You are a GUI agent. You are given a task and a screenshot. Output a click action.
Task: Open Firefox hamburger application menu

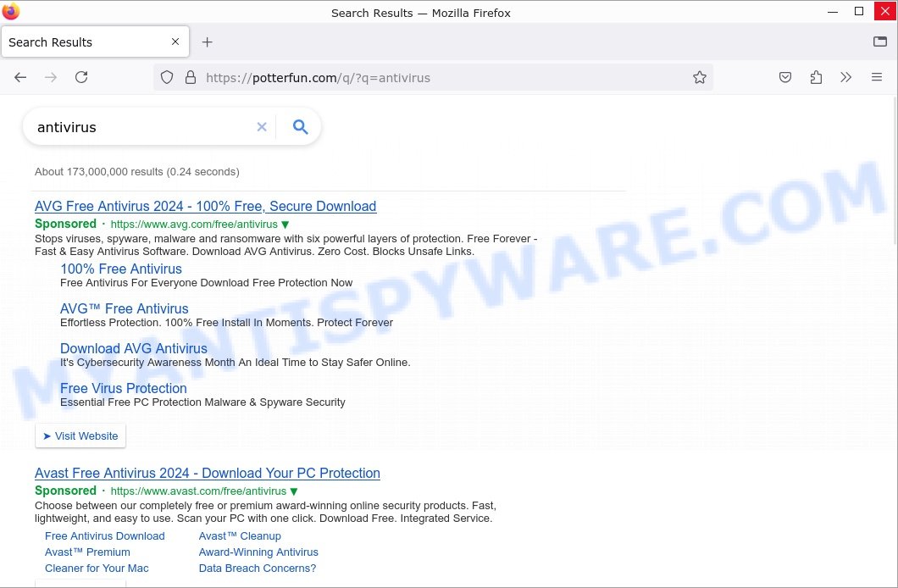[877, 77]
